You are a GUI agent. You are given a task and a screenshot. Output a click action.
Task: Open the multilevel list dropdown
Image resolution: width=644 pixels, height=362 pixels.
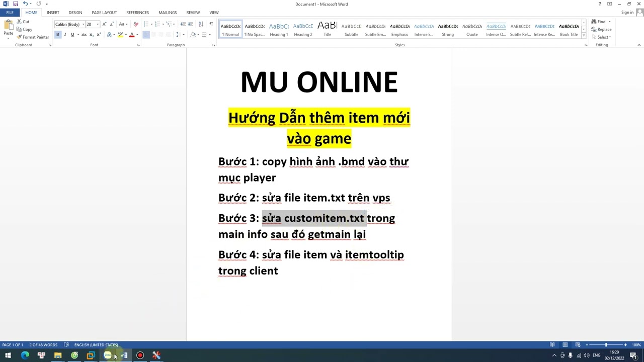(x=175, y=24)
